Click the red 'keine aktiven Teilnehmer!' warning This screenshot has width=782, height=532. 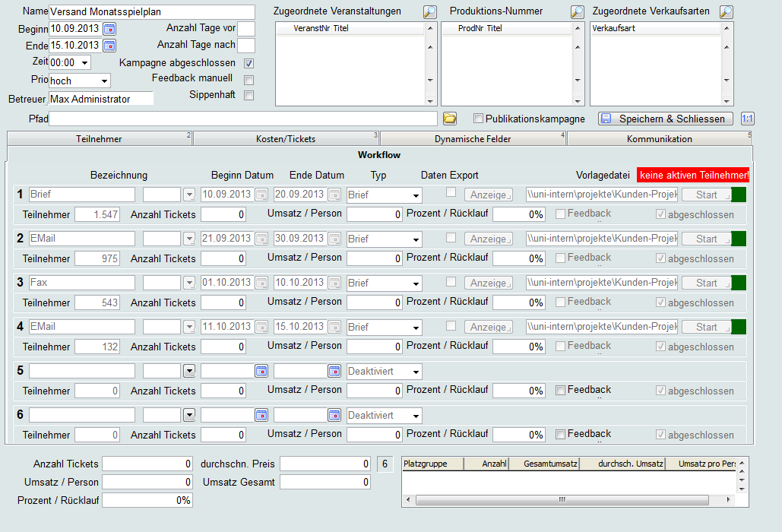[x=693, y=175]
